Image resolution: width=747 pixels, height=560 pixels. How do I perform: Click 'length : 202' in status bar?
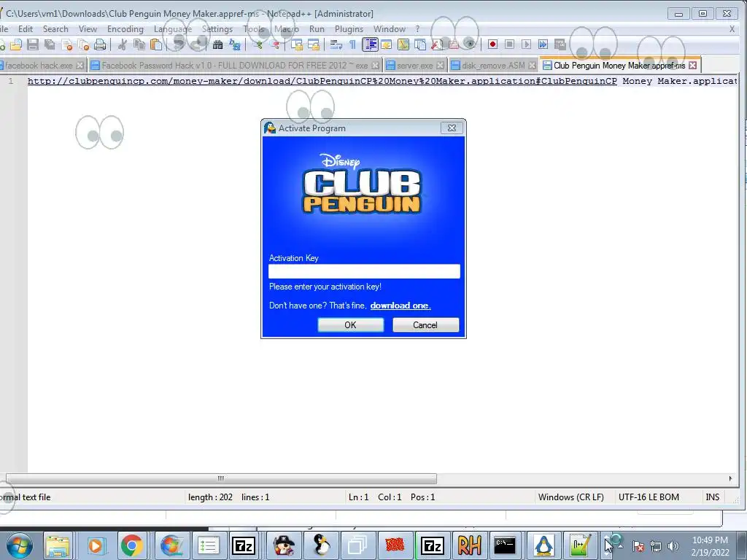pos(210,497)
